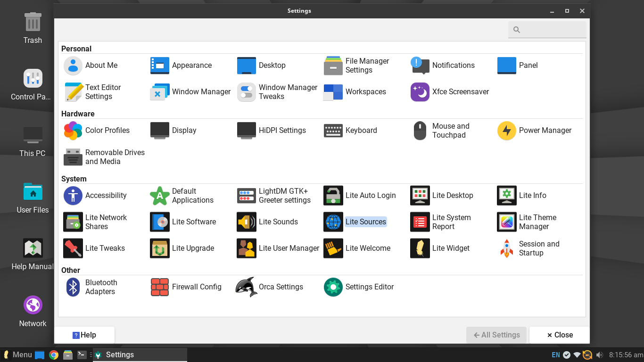Open the Accessibility settings icon

tap(73, 196)
